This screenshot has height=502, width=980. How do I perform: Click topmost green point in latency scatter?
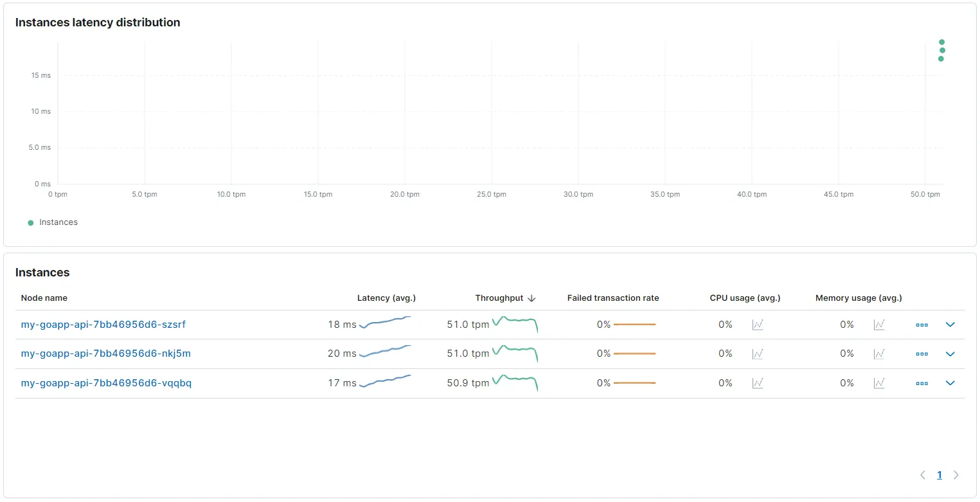pos(942,42)
